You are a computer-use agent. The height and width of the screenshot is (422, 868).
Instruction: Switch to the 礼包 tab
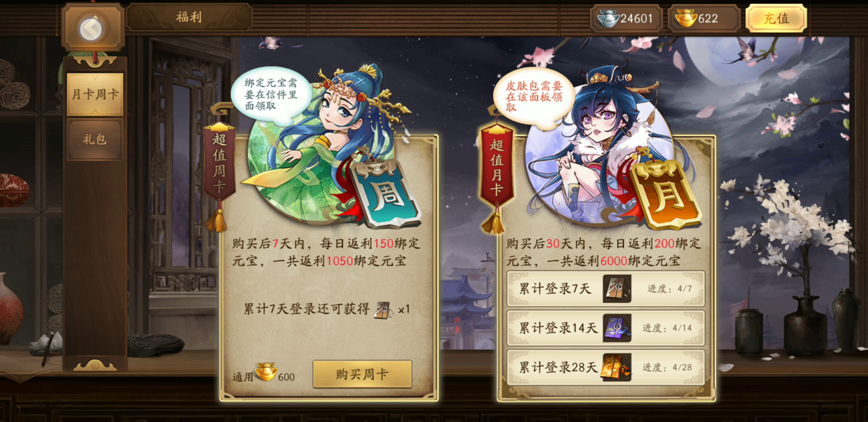pyautogui.click(x=95, y=139)
